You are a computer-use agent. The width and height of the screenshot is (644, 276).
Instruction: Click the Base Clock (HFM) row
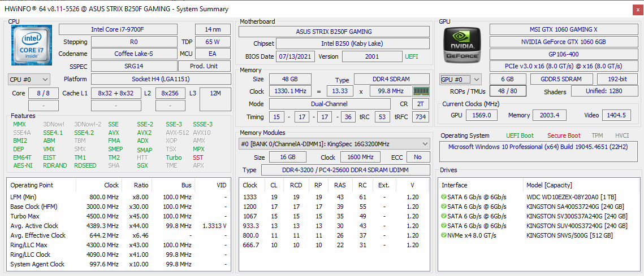pos(118,206)
